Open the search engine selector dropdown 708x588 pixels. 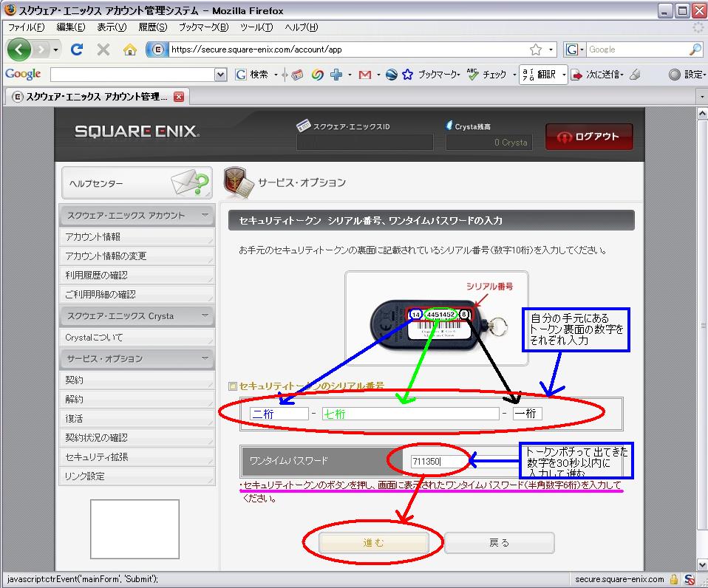point(582,49)
